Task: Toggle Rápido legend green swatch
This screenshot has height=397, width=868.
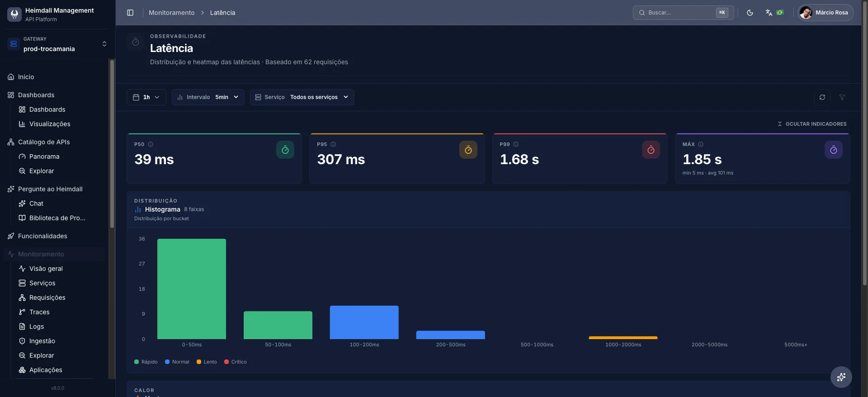Action: tap(137, 362)
